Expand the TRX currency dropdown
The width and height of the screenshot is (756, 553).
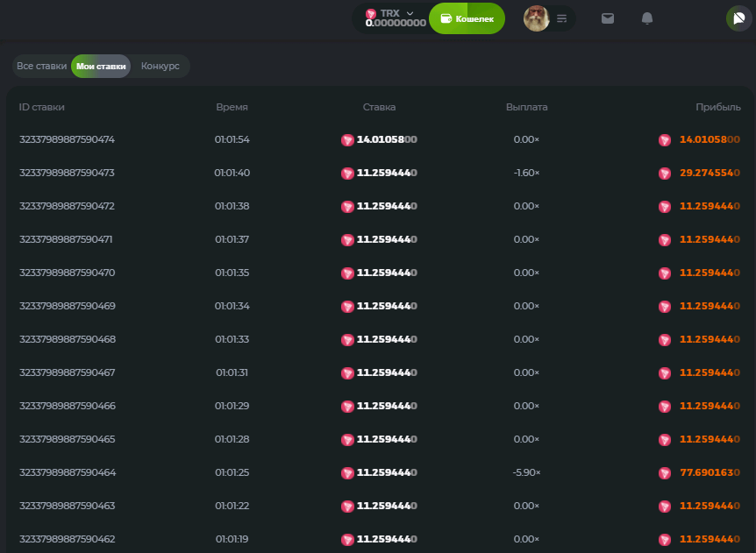tap(410, 13)
